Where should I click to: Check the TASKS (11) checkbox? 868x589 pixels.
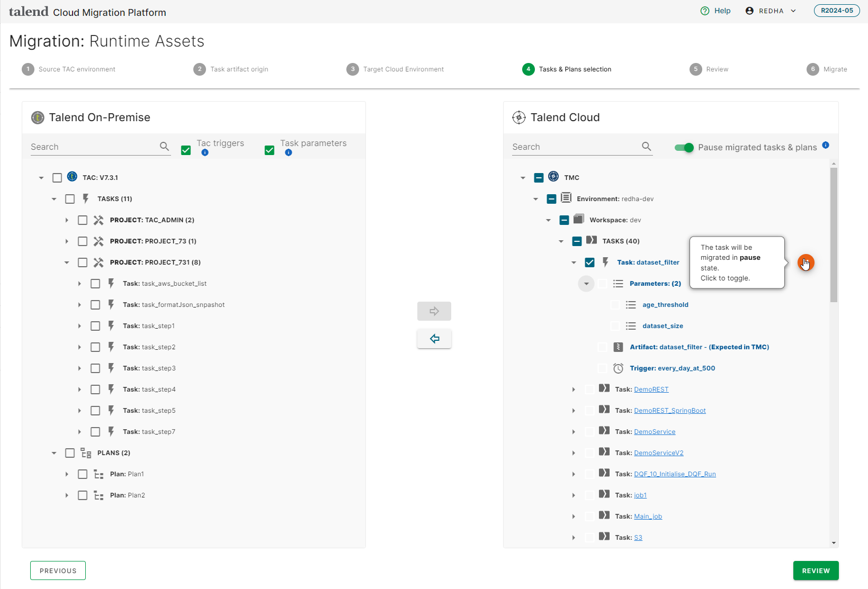(x=70, y=199)
